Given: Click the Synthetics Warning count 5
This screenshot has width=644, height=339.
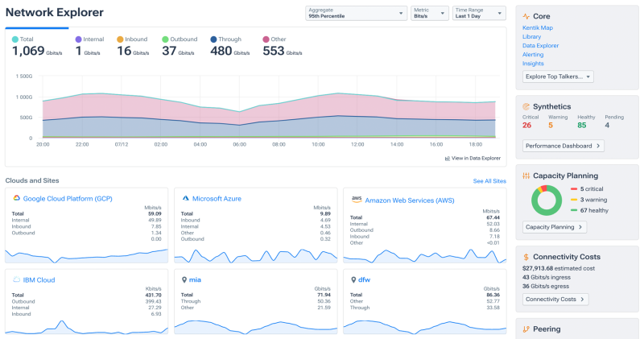Looking at the screenshot, I should coord(551,126).
